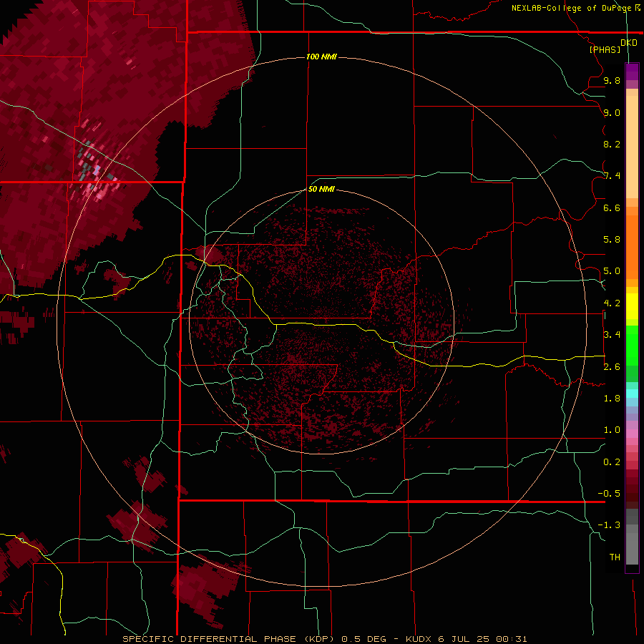Click the 3.4 value on the color scale
The image size is (644, 644).
612,335
